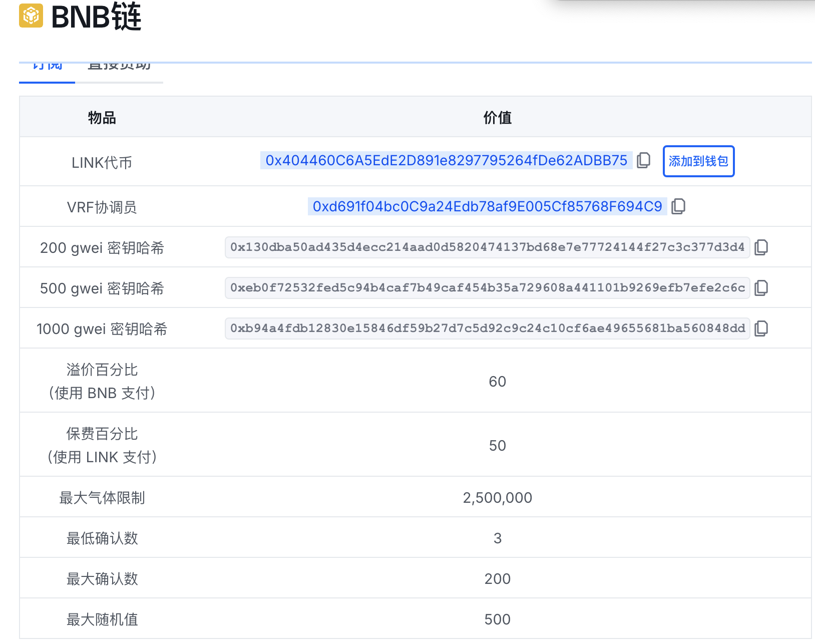Copy the 1000 gwei key hash
The width and height of the screenshot is (815, 644).
pos(761,328)
